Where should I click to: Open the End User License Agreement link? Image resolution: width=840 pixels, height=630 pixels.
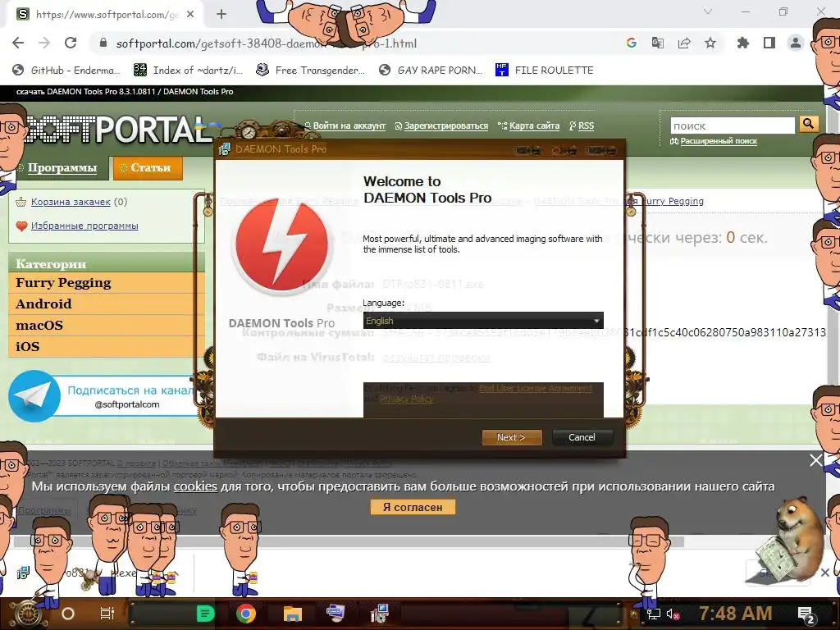[x=536, y=388]
